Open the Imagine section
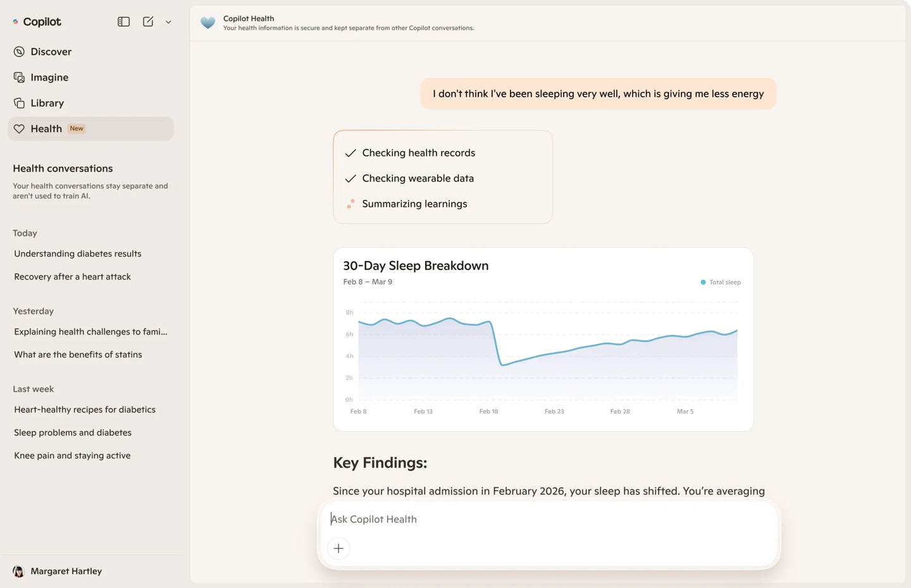This screenshot has width=911, height=588. (49, 77)
